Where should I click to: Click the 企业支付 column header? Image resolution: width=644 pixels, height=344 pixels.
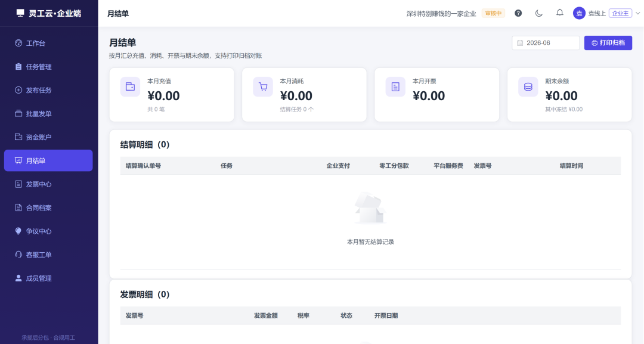click(x=338, y=166)
